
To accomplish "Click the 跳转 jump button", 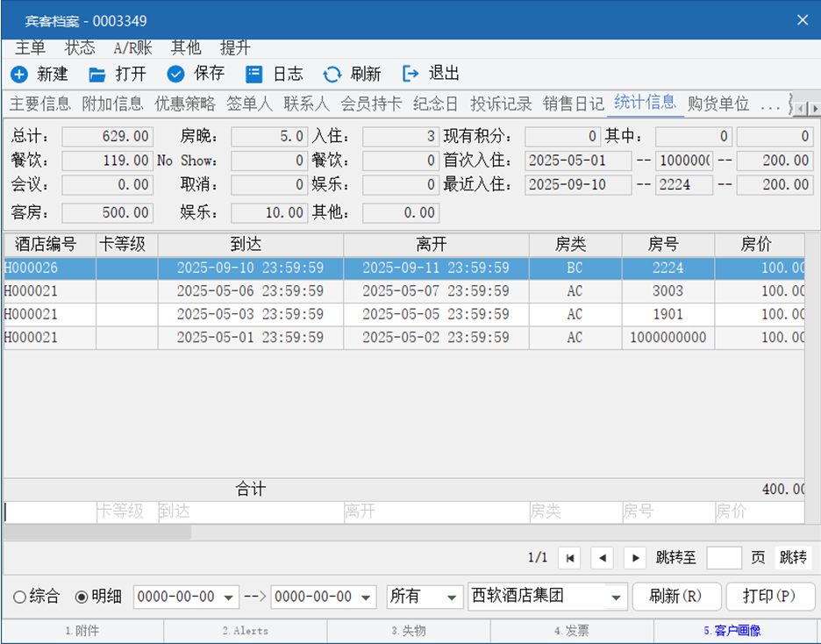I will [793, 557].
